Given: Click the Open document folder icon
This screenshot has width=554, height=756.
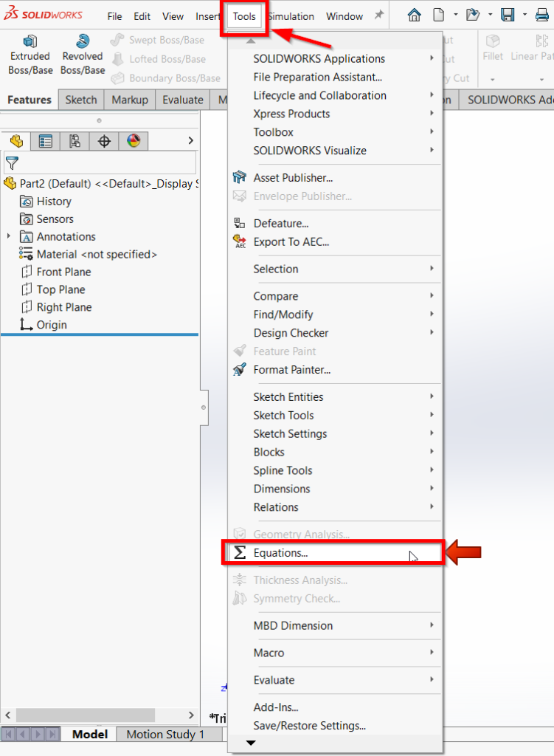Looking at the screenshot, I should (473, 15).
